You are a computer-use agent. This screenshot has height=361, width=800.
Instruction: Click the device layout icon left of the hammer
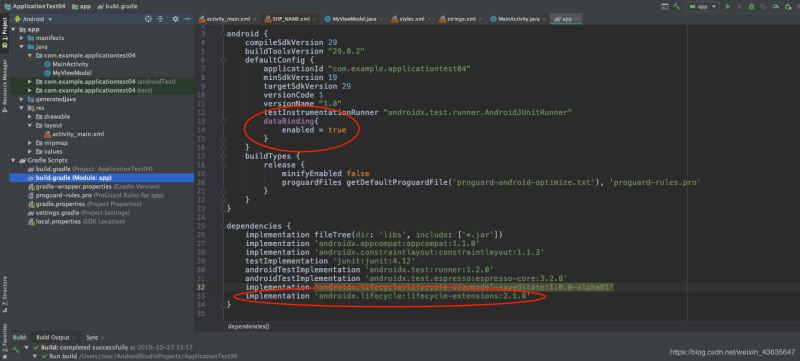[x=665, y=7]
